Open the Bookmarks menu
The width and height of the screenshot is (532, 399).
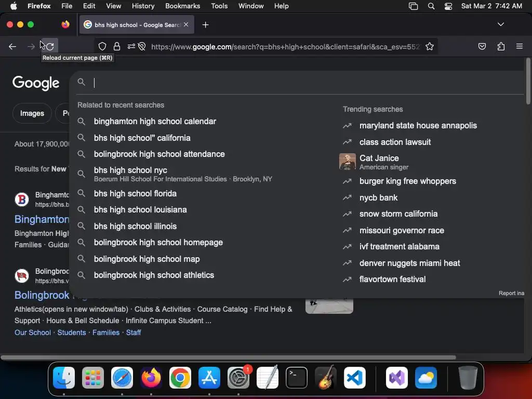pos(182,6)
